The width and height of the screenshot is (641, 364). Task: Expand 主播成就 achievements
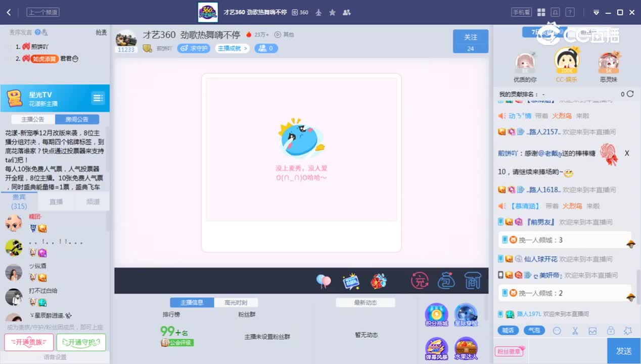tap(233, 49)
